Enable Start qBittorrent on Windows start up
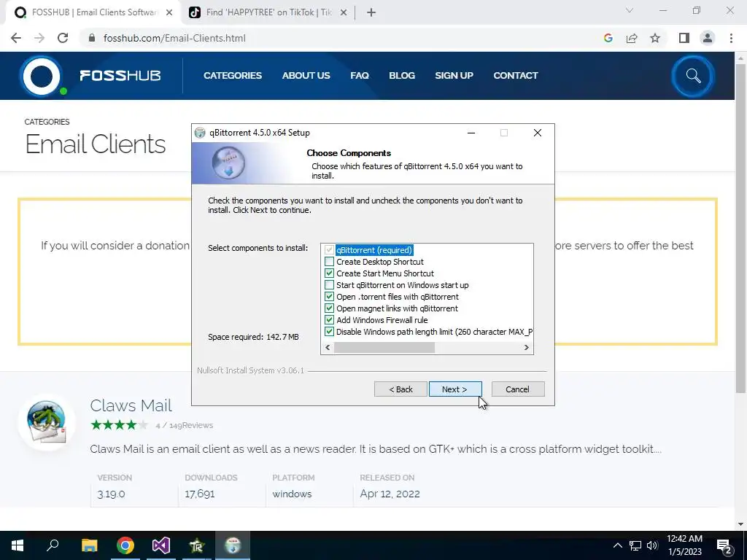This screenshot has width=747, height=560. point(329,285)
